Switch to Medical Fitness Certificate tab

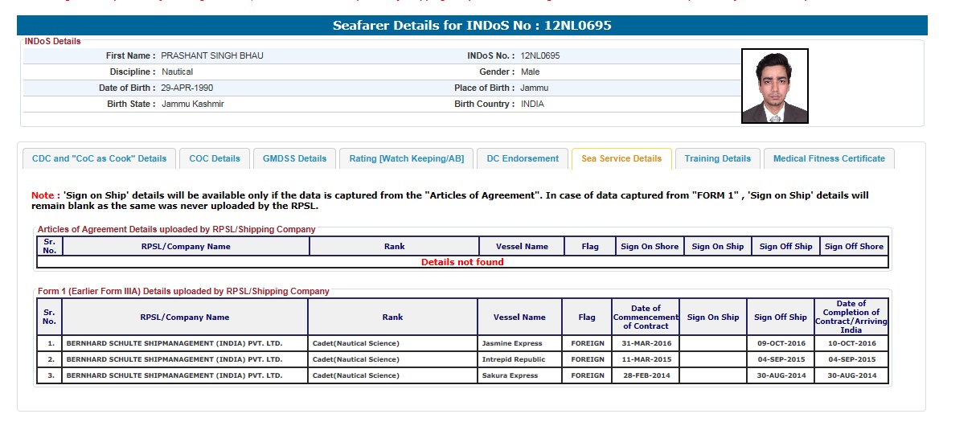(x=828, y=158)
